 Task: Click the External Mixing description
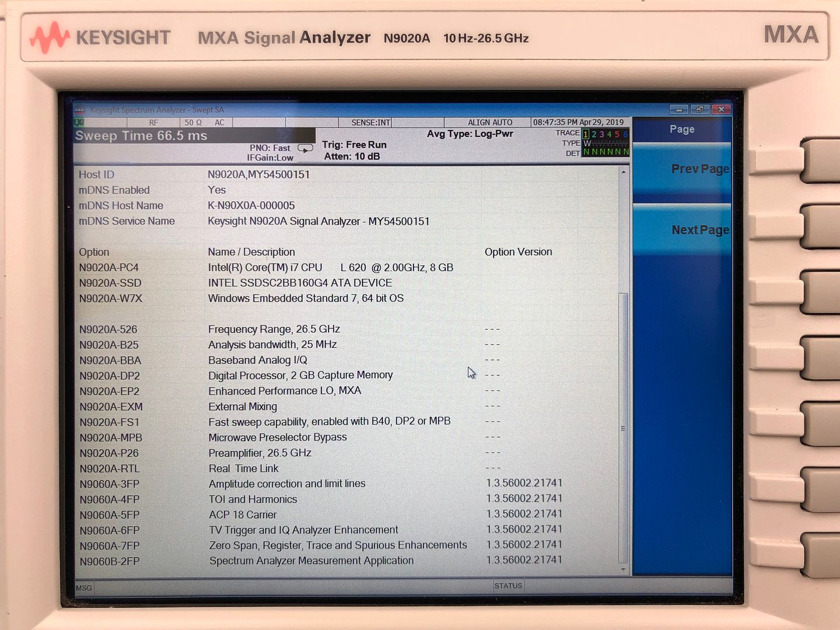tap(243, 407)
